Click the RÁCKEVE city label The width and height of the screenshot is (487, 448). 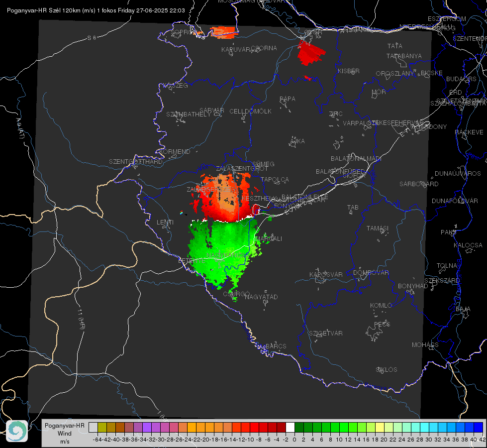click(x=469, y=132)
